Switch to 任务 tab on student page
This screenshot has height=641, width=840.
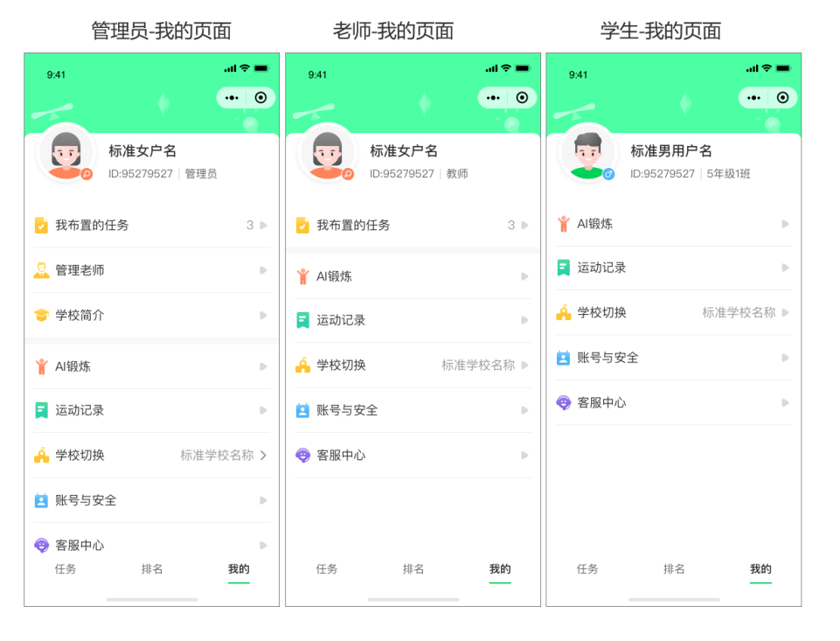click(x=587, y=569)
